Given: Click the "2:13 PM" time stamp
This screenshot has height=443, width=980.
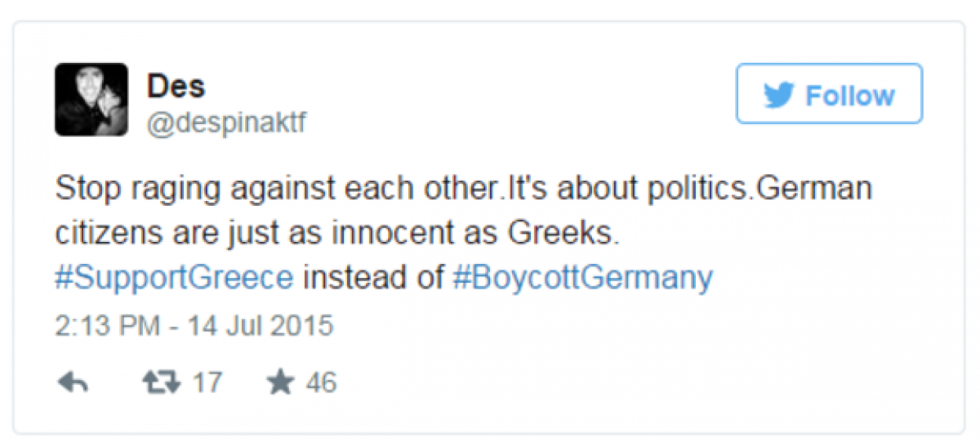Looking at the screenshot, I should pyautogui.click(x=109, y=325).
